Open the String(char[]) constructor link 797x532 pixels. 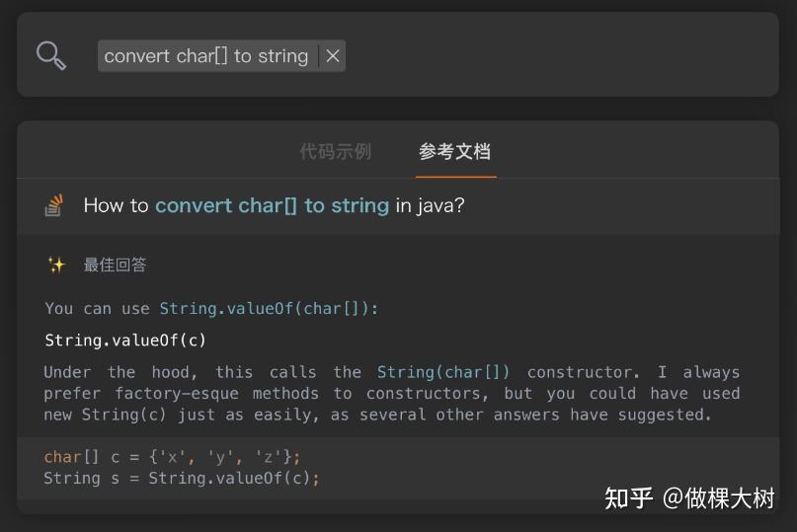pos(442,372)
